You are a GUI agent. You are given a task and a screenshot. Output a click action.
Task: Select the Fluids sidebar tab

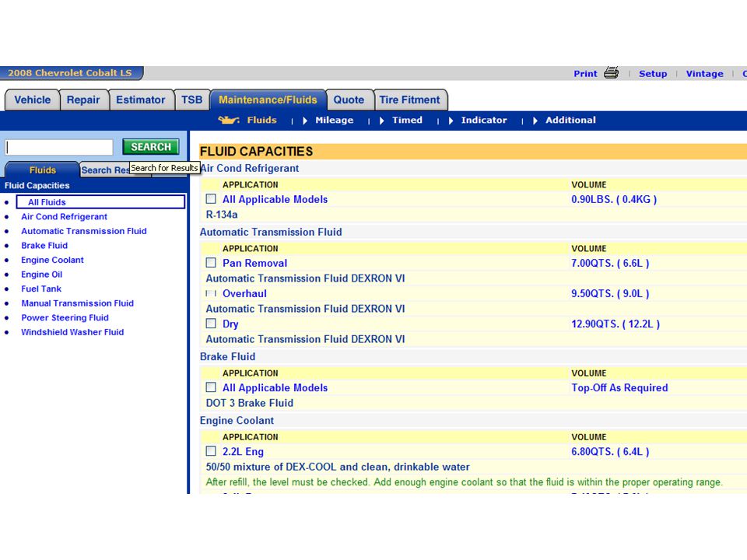pos(42,170)
